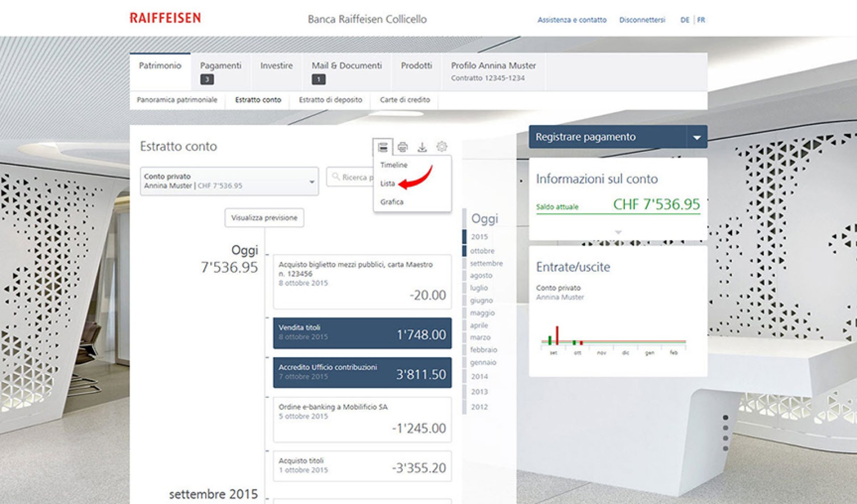
Task: Click the Raiffeisen logo
Action: coord(165,18)
